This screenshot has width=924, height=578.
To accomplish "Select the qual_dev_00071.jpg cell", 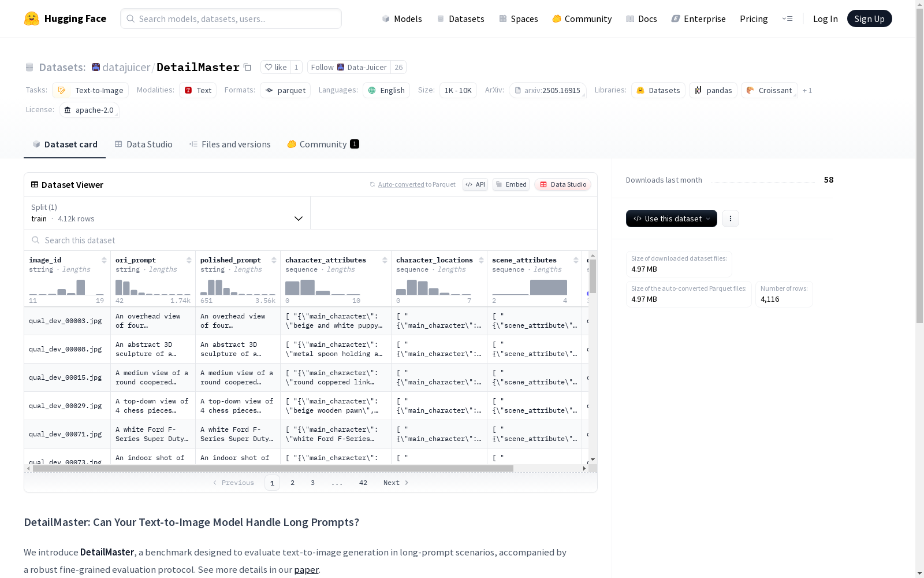I will tap(67, 434).
